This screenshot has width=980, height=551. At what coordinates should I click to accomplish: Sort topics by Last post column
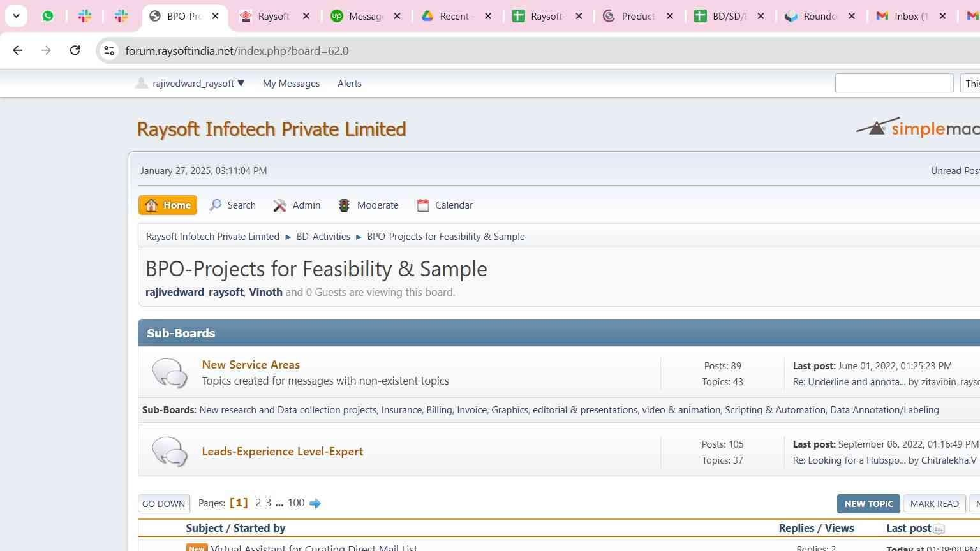(x=909, y=528)
